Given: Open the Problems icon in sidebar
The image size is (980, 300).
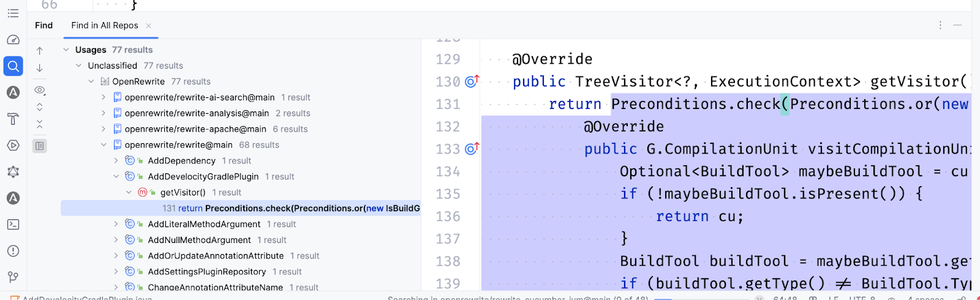Looking at the screenshot, I should [x=13, y=251].
